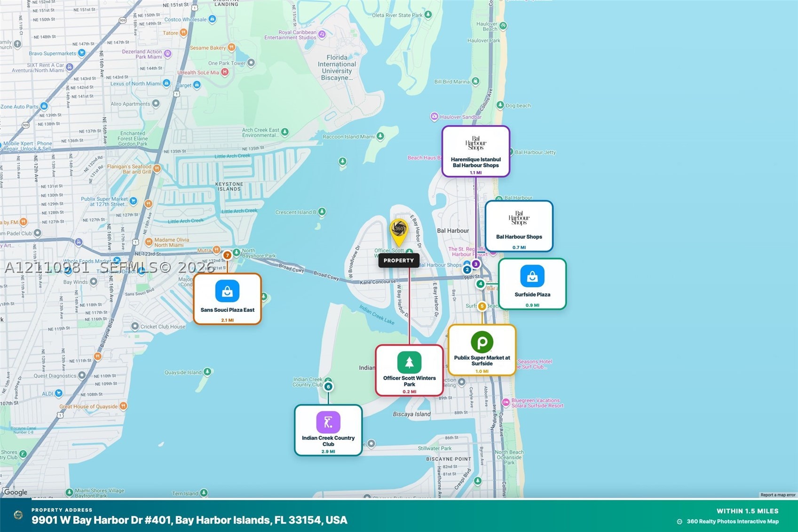Click the Haulover Sandbar pink pin
This screenshot has height=532, width=798.
[x=435, y=116]
